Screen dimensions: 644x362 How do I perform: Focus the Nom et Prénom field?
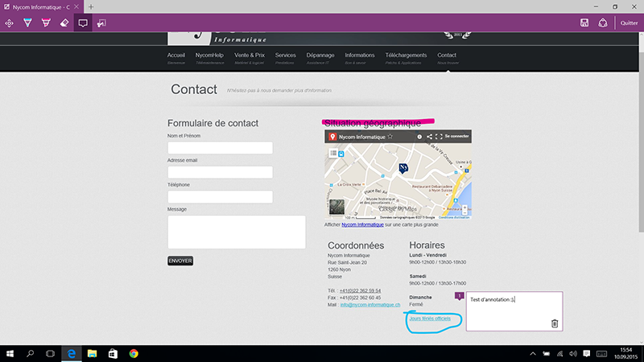pyautogui.click(x=220, y=148)
